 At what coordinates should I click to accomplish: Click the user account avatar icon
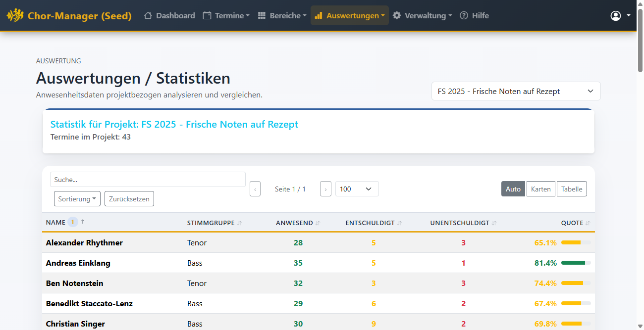(x=616, y=15)
